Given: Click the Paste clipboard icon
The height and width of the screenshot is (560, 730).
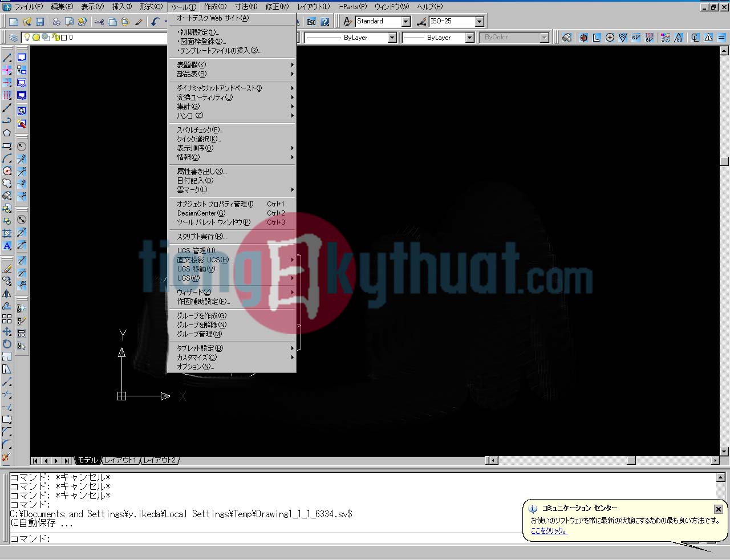Looking at the screenshot, I should (125, 22).
